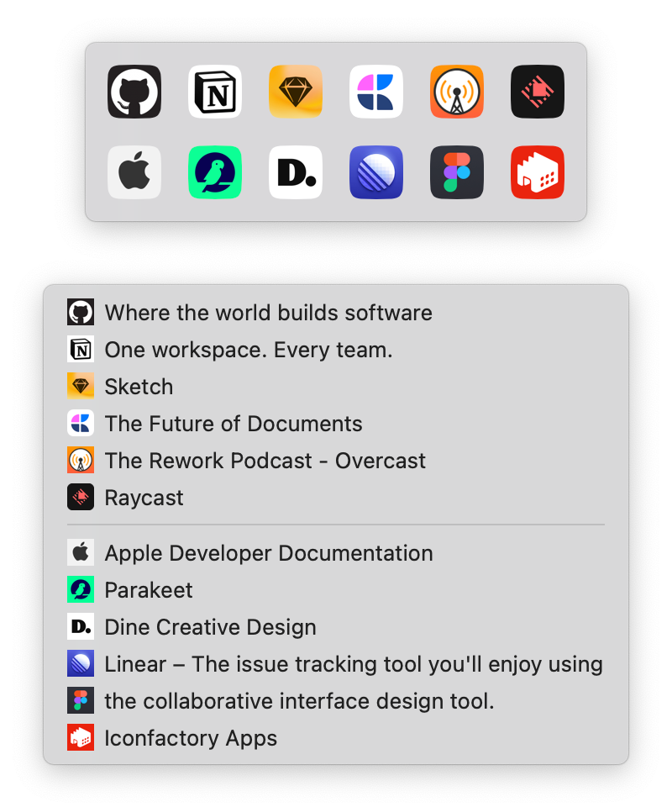Open 'The Future of Documents' entry
This screenshot has width=672, height=807.
[336, 423]
